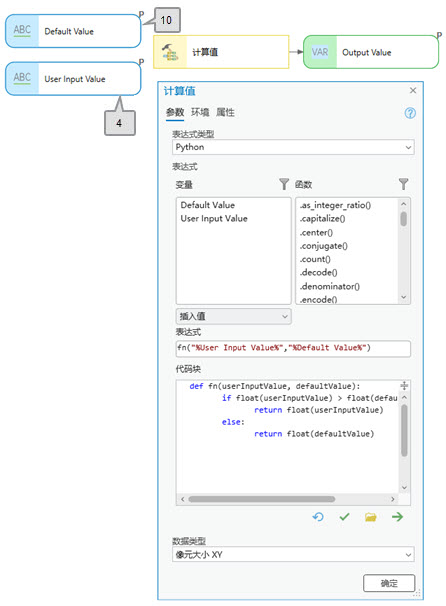Click the expression input field

(x=293, y=348)
